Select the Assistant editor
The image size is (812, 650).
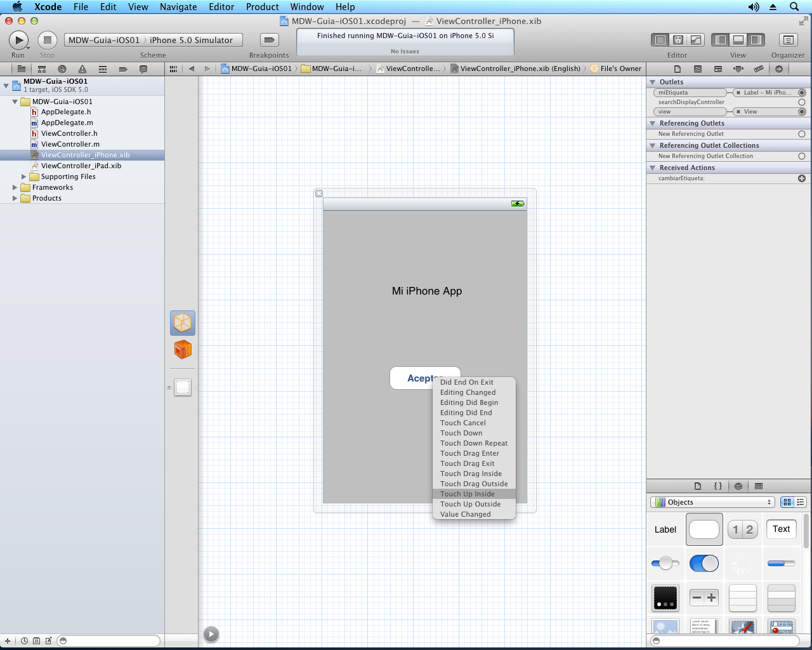point(678,40)
